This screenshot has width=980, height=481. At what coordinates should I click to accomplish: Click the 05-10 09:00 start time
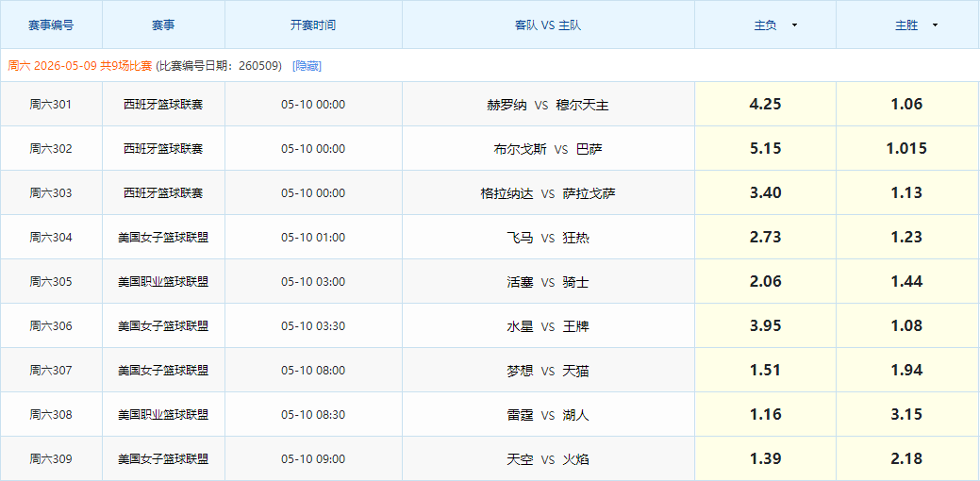(313, 459)
